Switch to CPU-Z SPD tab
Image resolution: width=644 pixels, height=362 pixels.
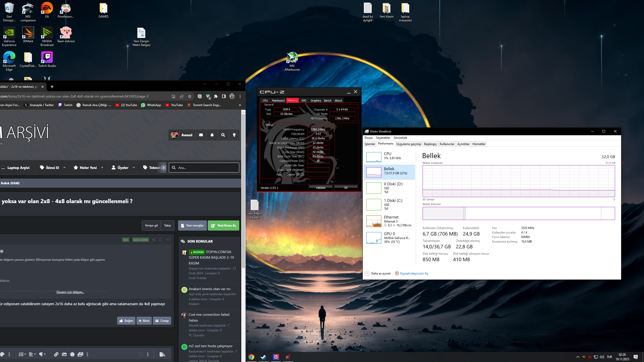pyautogui.click(x=304, y=100)
